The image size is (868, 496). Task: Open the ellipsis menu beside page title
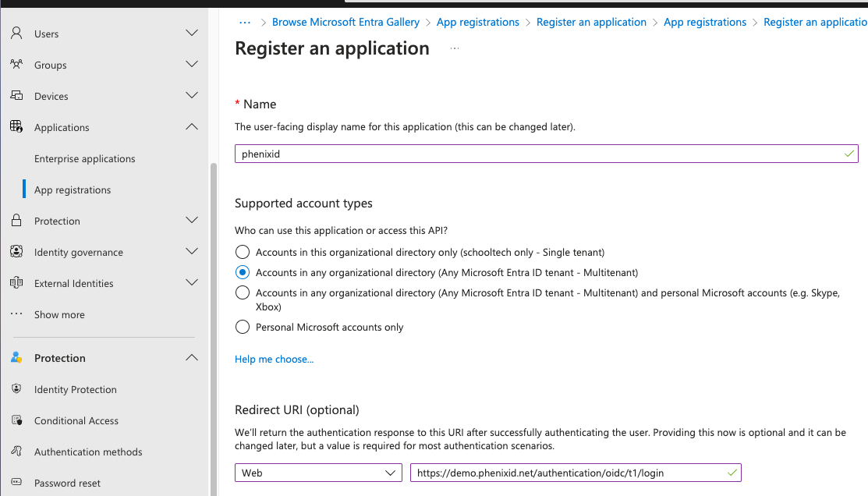click(455, 48)
